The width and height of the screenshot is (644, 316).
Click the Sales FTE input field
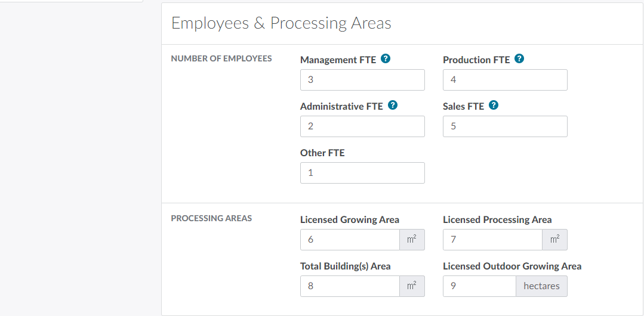click(x=505, y=126)
